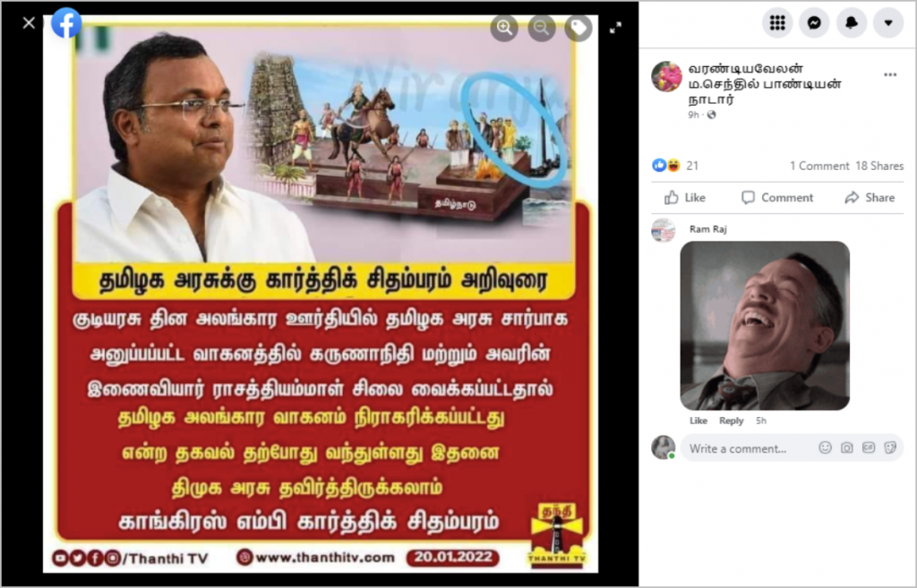Insert an emoji in the comment
Image resolution: width=917 pixels, height=588 pixels.
(x=825, y=447)
